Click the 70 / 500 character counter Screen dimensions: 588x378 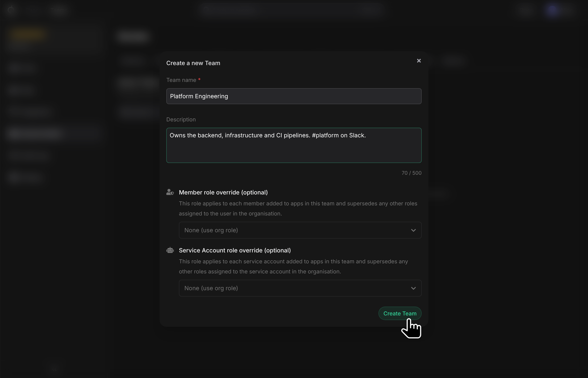point(411,173)
